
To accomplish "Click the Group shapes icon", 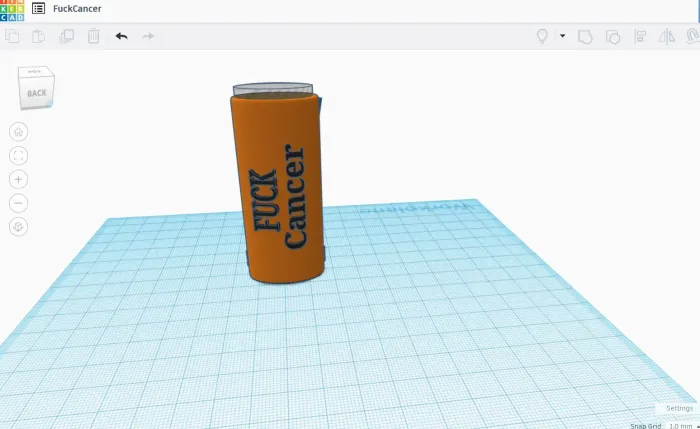I will [585, 37].
